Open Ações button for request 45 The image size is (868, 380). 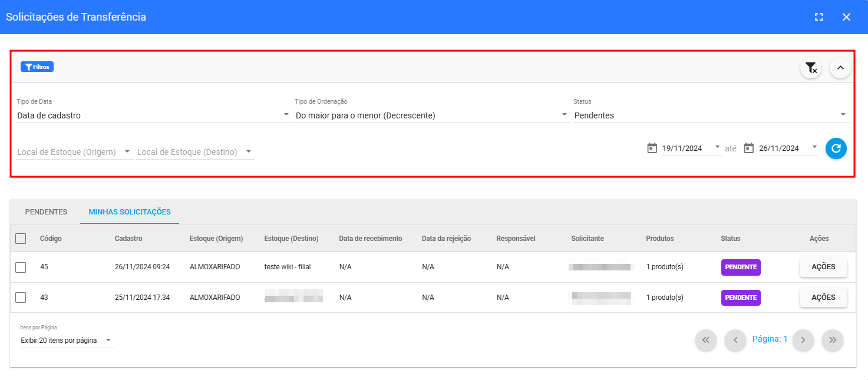(823, 267)
